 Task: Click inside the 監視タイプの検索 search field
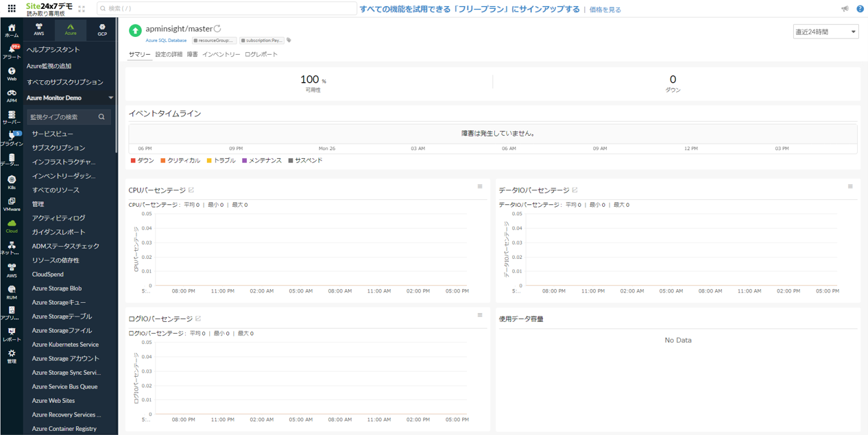tap(62, 116)
